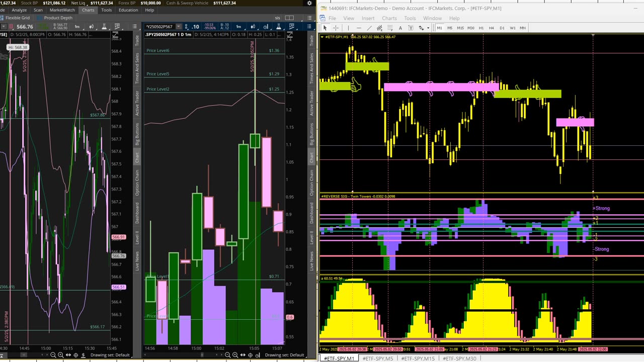Open studies flask icon on option chart
Screen dimensions: 644x362
(278, 27)
